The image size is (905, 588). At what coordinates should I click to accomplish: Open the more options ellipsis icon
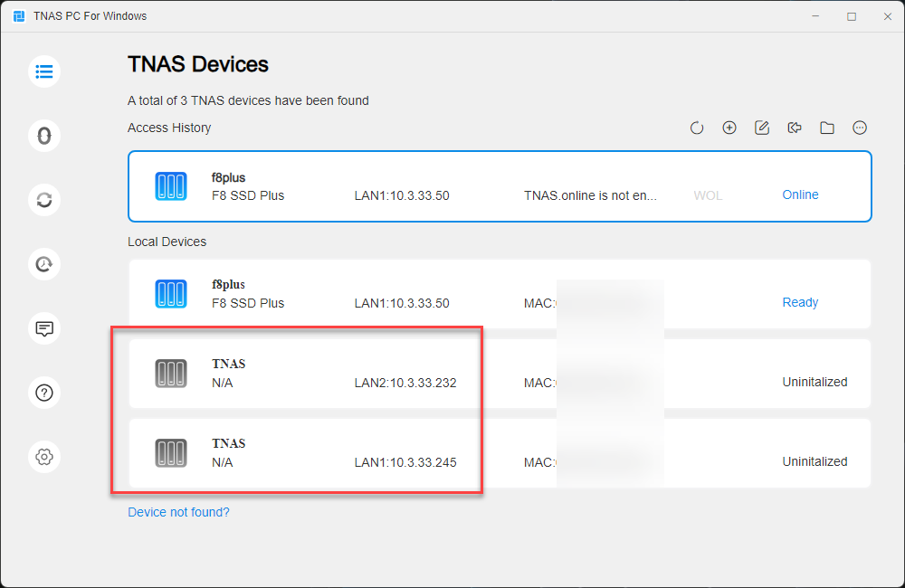point(860,128)
